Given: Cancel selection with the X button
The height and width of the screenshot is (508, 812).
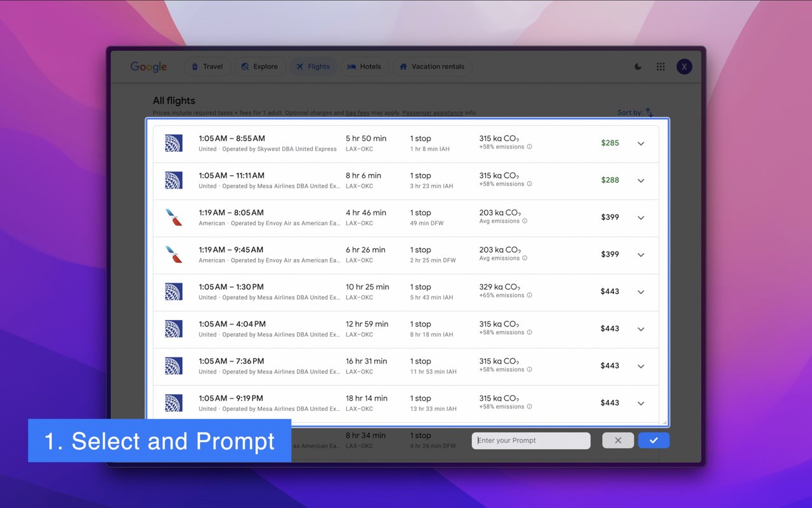Looking at the screenshot, I should [x=618, y=441].
